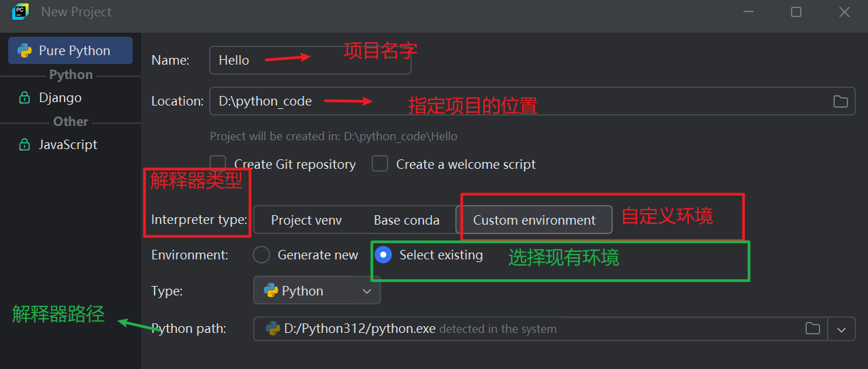Screen dimensions: 868x369
Task: Enable Create Git repository checkbox
Action: click(218, 164)
